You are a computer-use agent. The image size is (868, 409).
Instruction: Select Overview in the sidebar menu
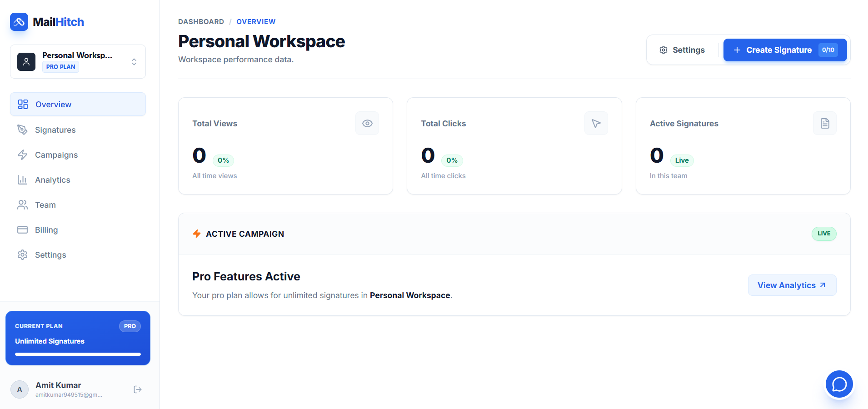tap(53, 104)
